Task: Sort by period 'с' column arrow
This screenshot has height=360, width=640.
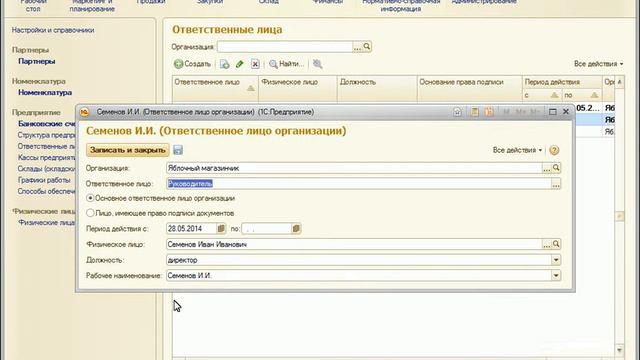Action: pos(554,95)
